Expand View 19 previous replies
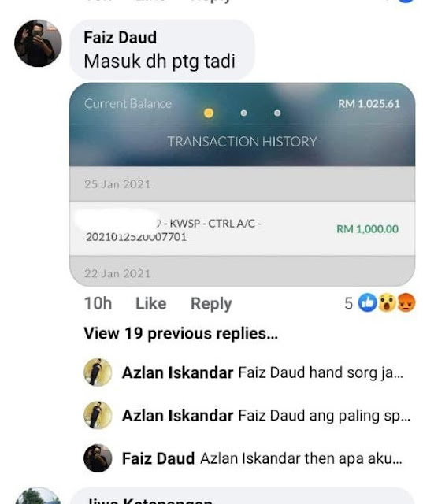The image size is (423, 504). (180, 333)
